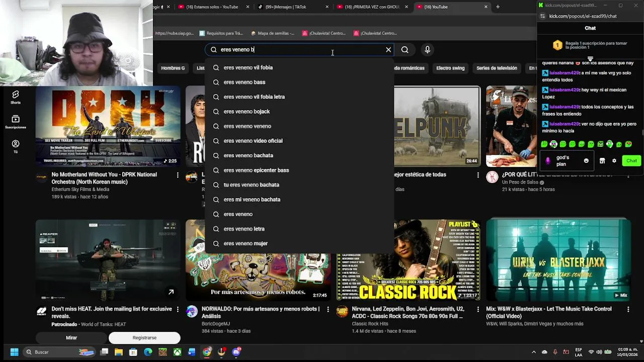Close the Estamos solos YouTube tab

[248, 7]
